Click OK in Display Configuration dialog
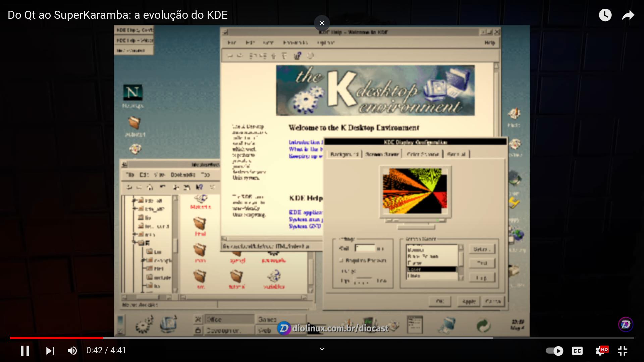 [440, 301]
